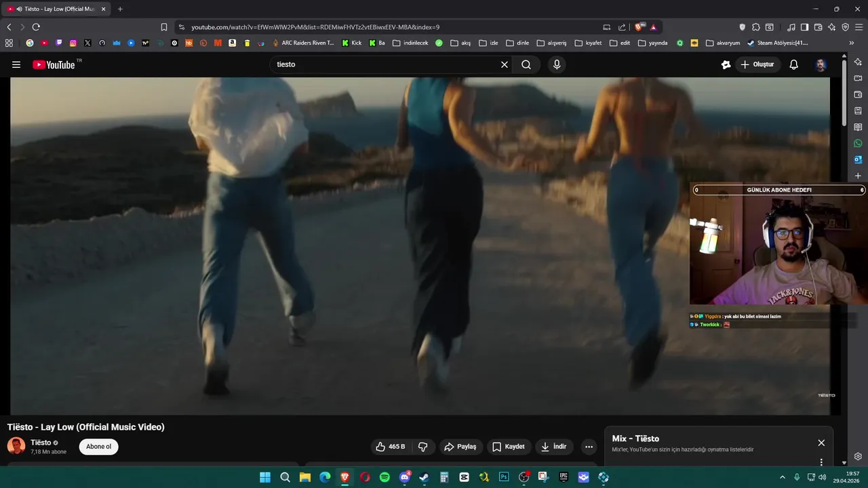
Task: Open the indirilecek bookmarks folder
Action: click(x=410, y=43)
